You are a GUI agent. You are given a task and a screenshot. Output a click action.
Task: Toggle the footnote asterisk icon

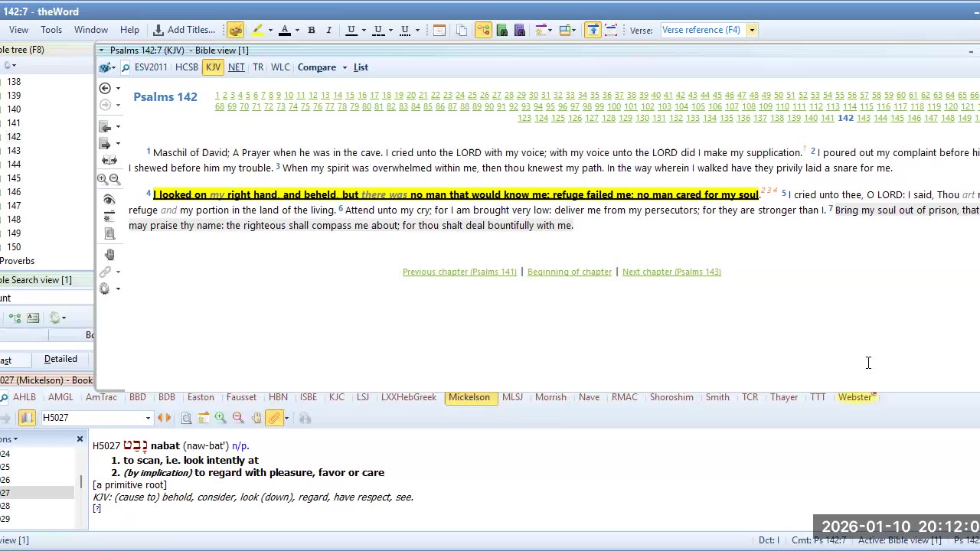(x=109, y=216)
